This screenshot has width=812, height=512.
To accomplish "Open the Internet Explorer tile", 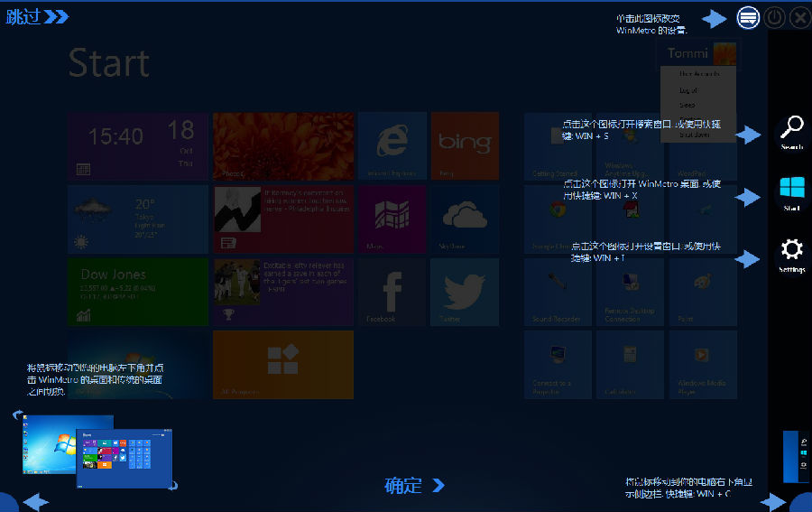I will click(x=392, y=145).
